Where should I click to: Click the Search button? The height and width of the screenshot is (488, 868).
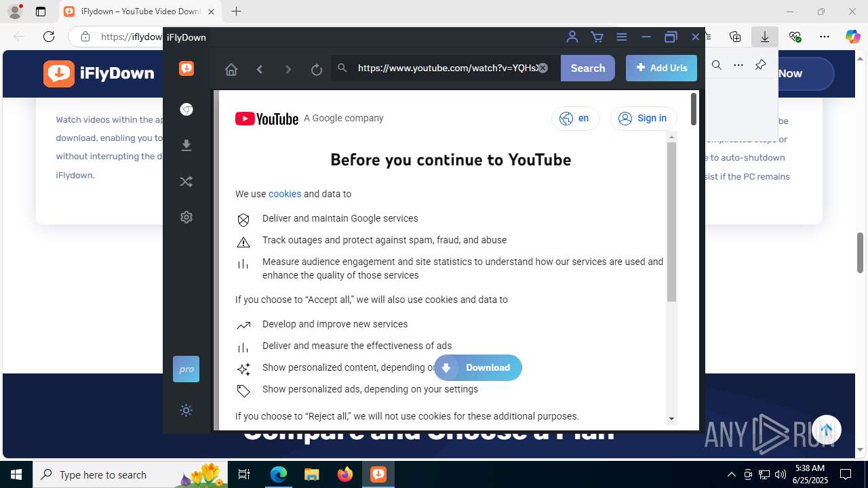tap(588, 68)
